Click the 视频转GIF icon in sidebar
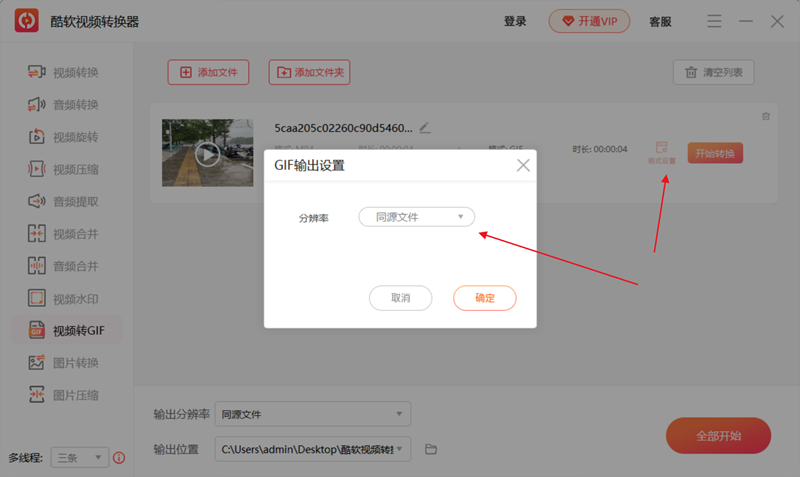 coord(37,331)
